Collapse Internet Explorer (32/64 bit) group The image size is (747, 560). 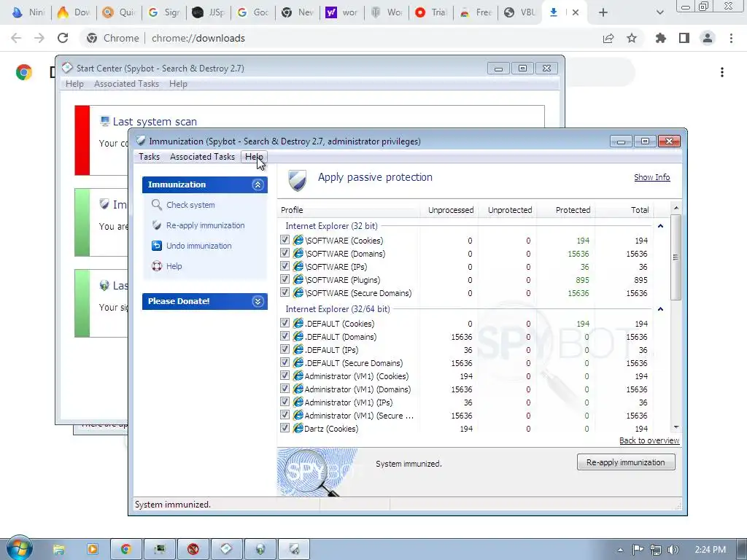(660, 309)
